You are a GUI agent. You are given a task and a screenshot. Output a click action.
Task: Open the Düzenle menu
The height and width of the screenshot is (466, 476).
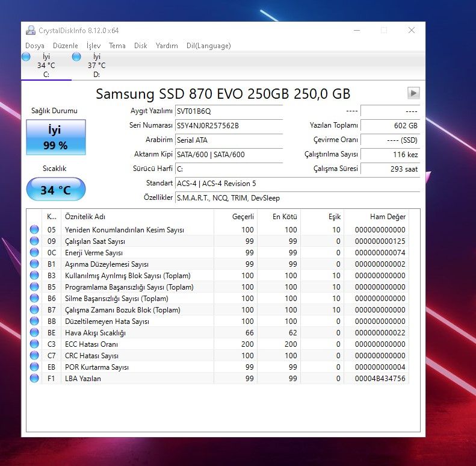65,46
